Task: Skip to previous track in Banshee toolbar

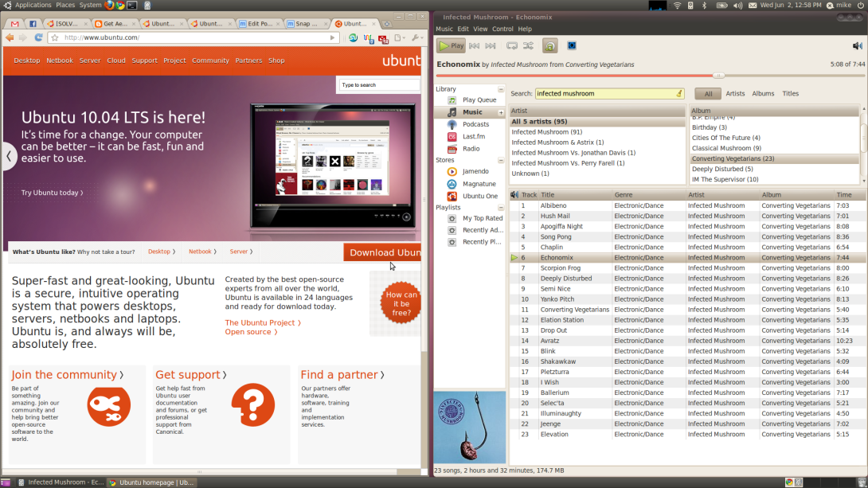Action: (x=475, y=46)
